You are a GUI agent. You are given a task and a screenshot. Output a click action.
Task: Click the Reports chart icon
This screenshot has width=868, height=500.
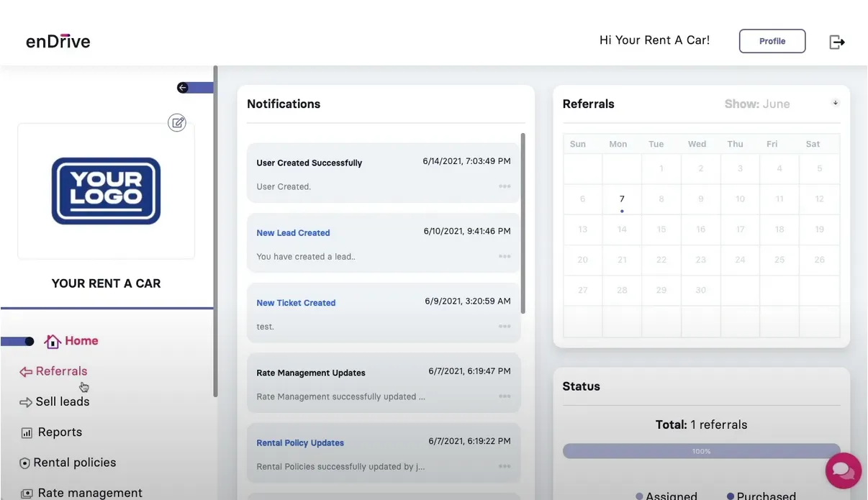27,433
